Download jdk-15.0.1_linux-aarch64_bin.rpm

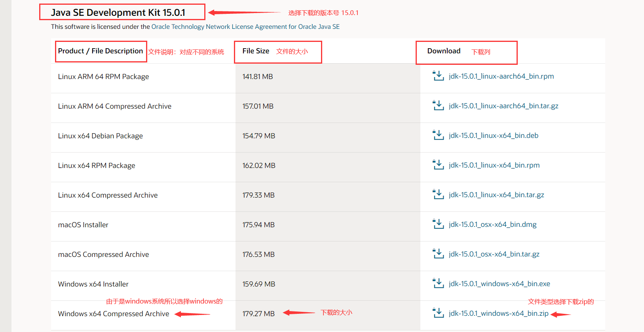501,76
